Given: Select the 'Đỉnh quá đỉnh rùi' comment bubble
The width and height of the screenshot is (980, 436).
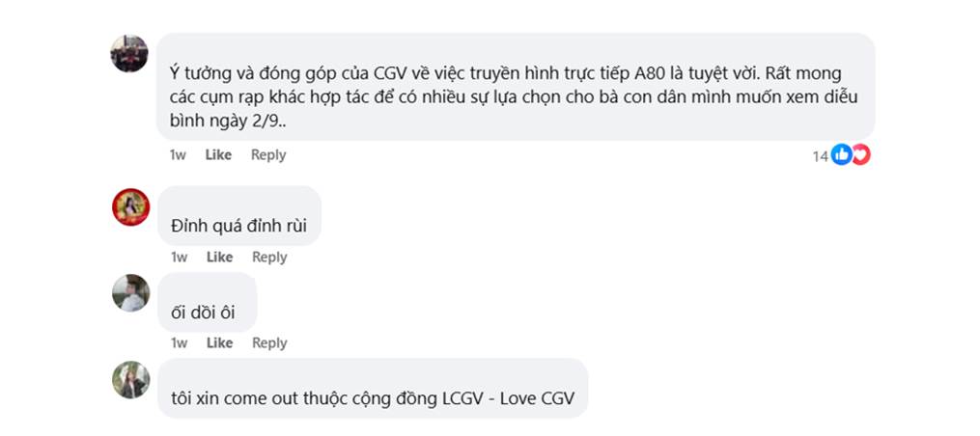Looking at the screenshot, I should 238,215.
